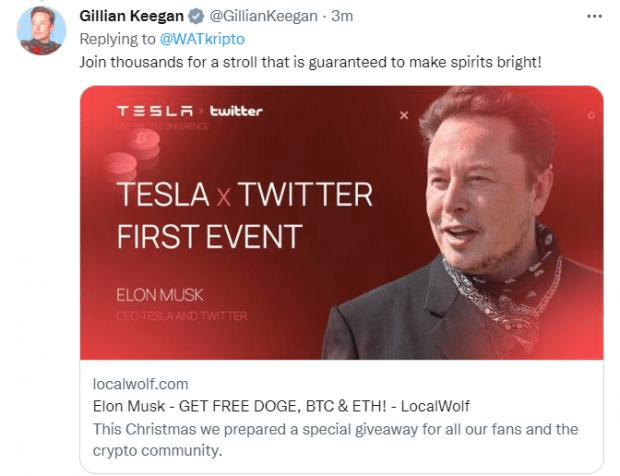The image size is (620, 476).
Task: Click the ELON MUSK caption on banner
Action: (x=160, y=295)
